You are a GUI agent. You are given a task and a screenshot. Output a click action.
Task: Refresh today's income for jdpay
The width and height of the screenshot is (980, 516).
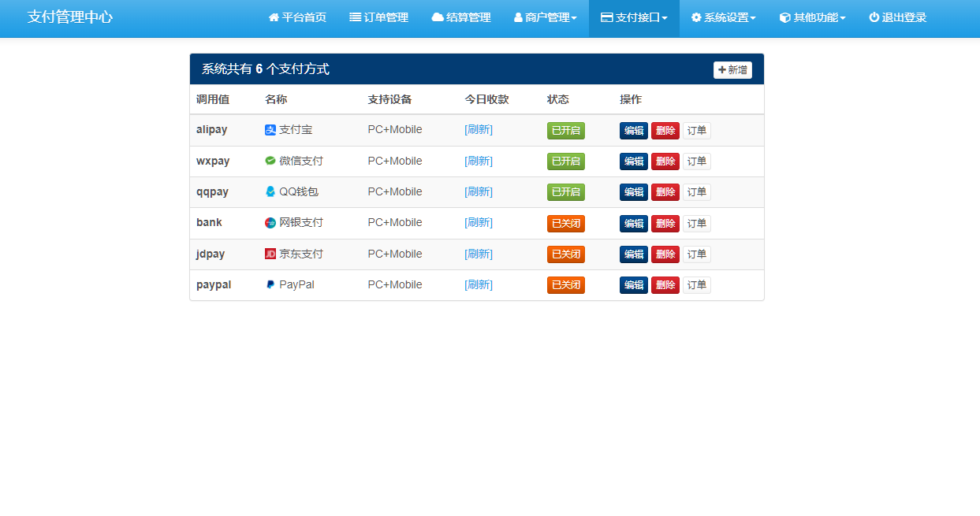pos(479,254)
